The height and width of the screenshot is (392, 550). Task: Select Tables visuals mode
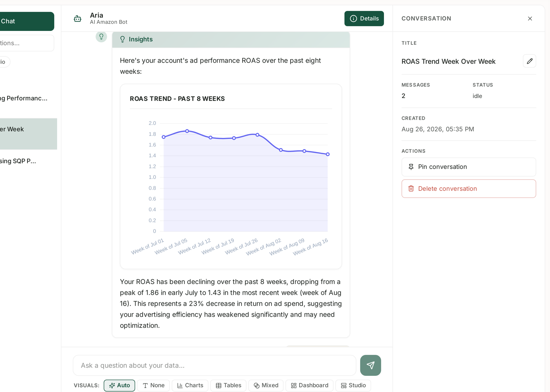coord(228,385)
